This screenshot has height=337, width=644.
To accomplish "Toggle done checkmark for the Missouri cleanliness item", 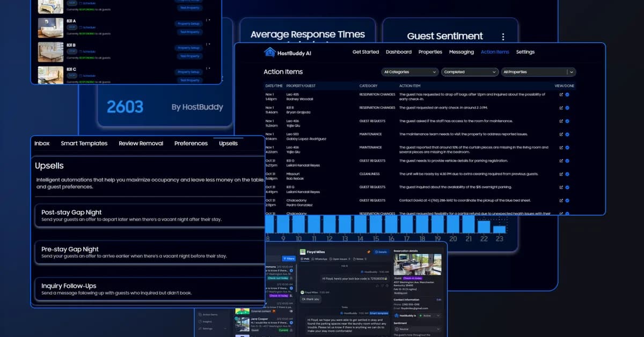I will 567,174.
